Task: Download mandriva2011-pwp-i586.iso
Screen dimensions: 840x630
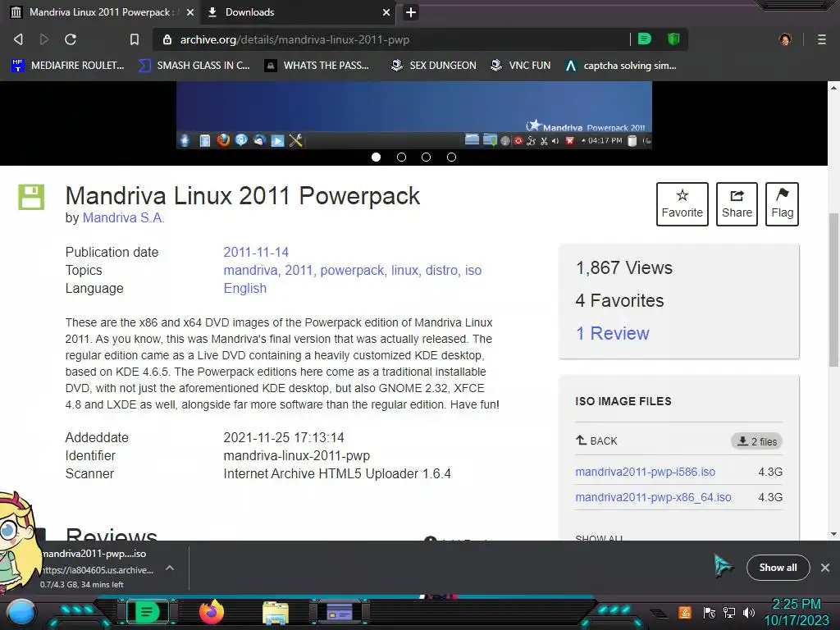Action: [x=645, y=472]
